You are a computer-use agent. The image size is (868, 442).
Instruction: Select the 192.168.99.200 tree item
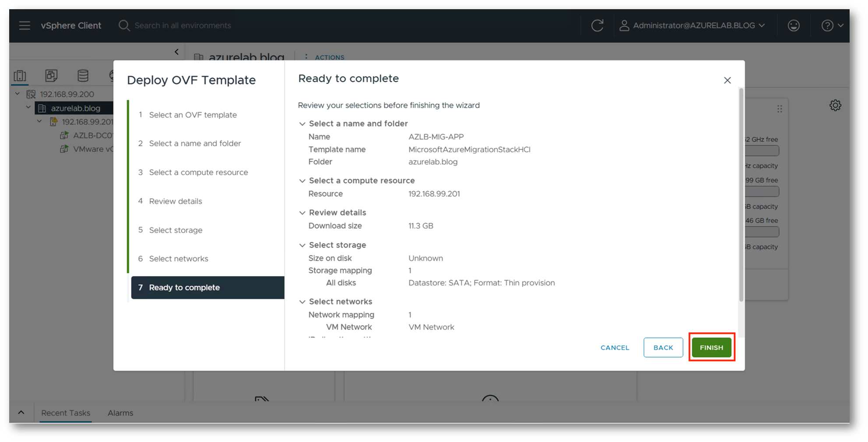coord(67,94)
